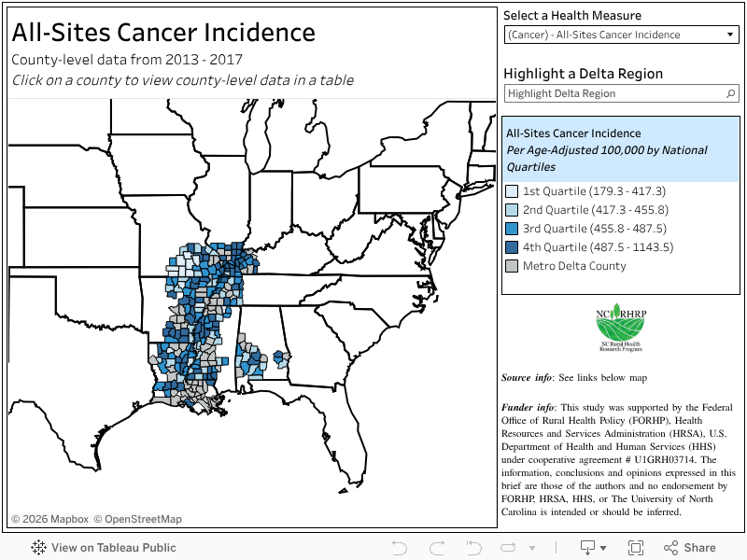The image size is (747, 560).
Task: Toggle highlighting for 1st Quartile legend swatch
Action: click(x=513, y=190)
